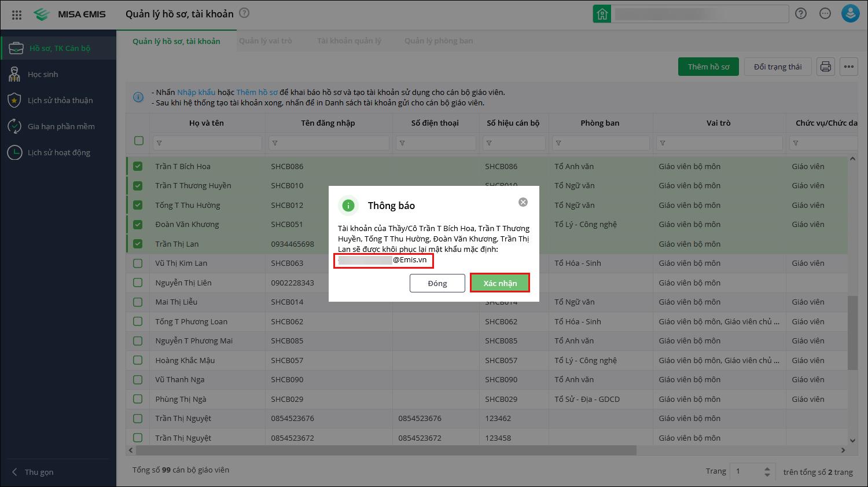Click the school name search field
This screenshot has height=487, width=868.
pos(700,14)
